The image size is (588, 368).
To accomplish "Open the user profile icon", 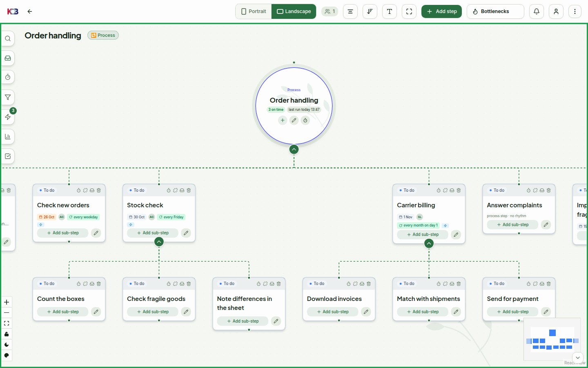I will (556, 11).
